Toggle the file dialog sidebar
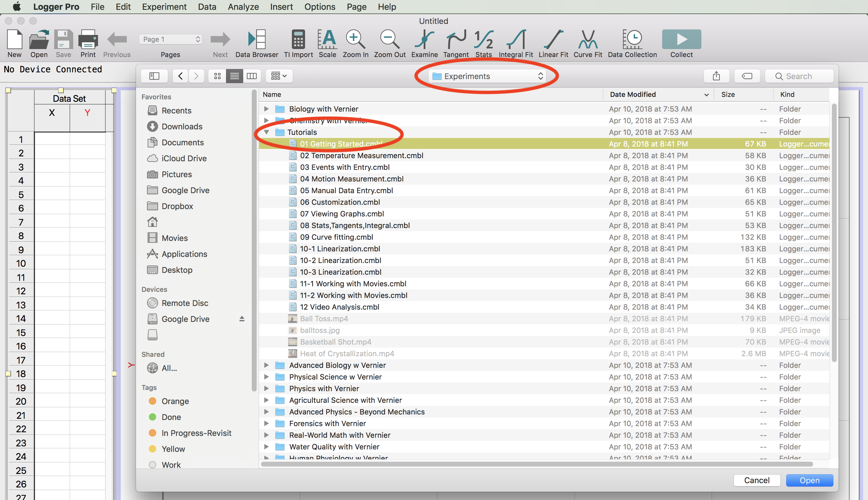The image size is (868, 500). (x=154, y=76)
